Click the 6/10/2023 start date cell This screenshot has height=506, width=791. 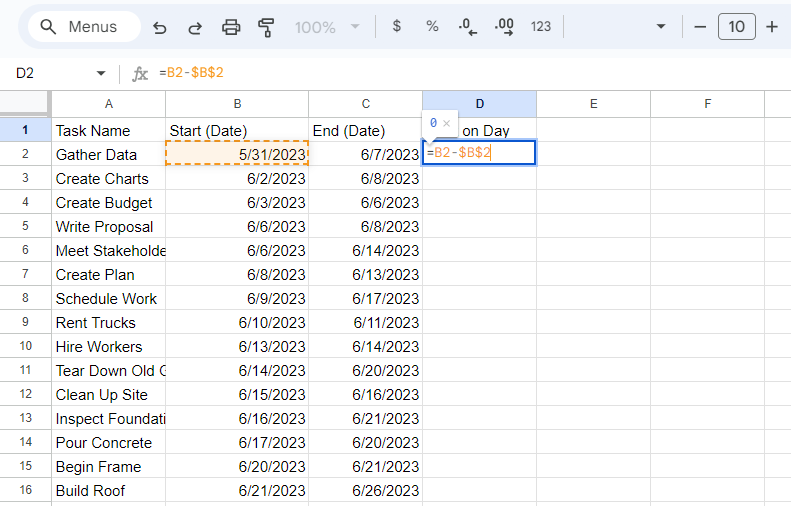(237, 322)
